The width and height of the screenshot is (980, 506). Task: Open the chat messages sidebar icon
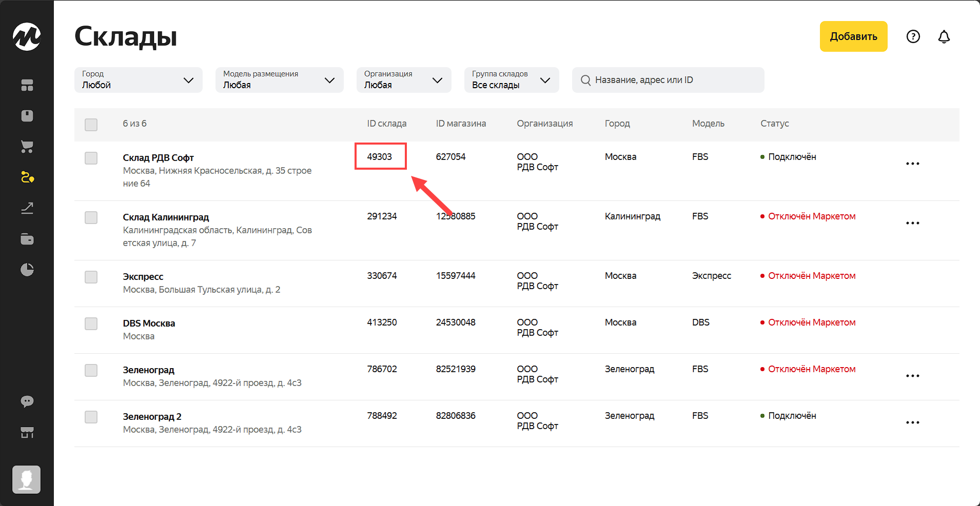[x=27, y=401]
